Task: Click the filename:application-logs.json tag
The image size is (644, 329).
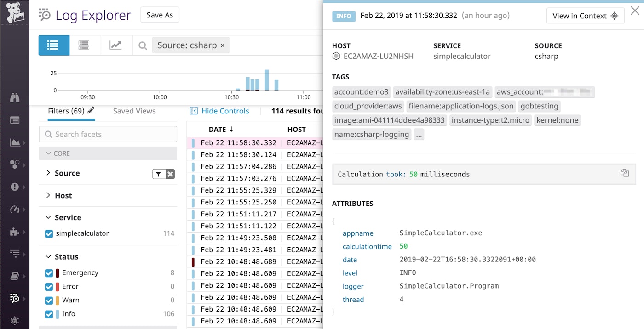Action: [461, 106]
